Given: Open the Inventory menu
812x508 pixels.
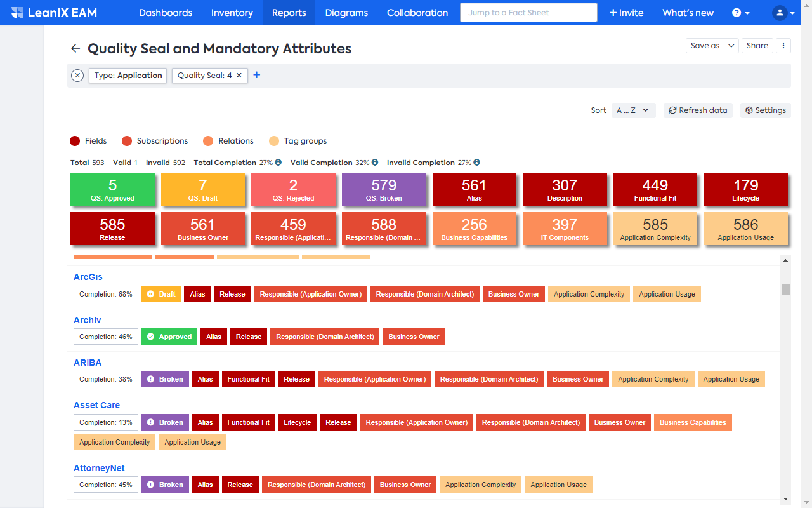Looking at the screenshot, I should click(x=232, y=13).
